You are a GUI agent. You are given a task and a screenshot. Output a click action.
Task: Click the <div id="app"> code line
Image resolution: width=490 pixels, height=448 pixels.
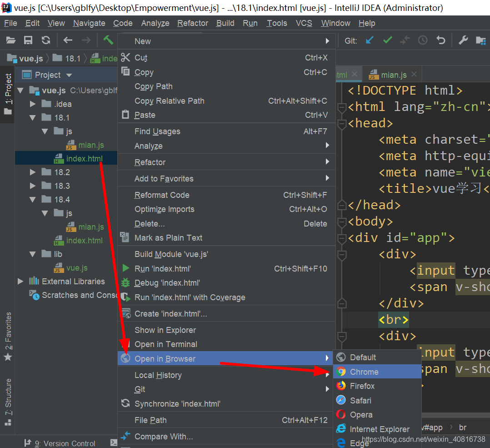(401, 237)
